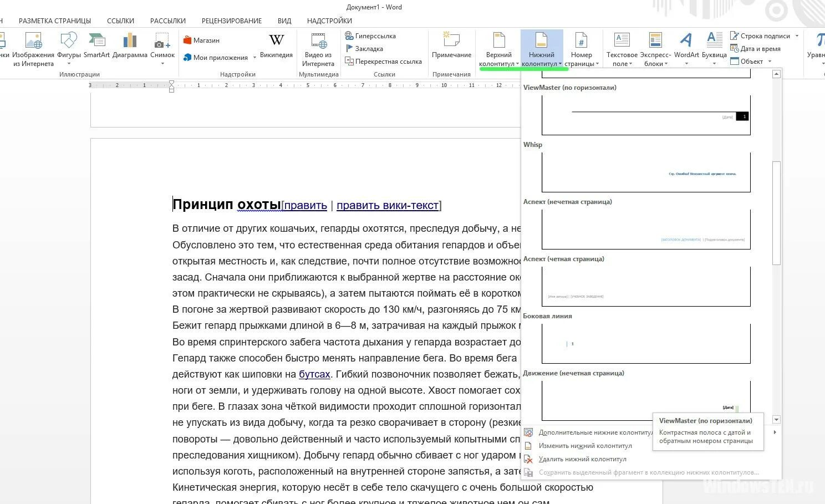
Task: Expand Мои приложения dropdown arrow
Action: (254, 58)
